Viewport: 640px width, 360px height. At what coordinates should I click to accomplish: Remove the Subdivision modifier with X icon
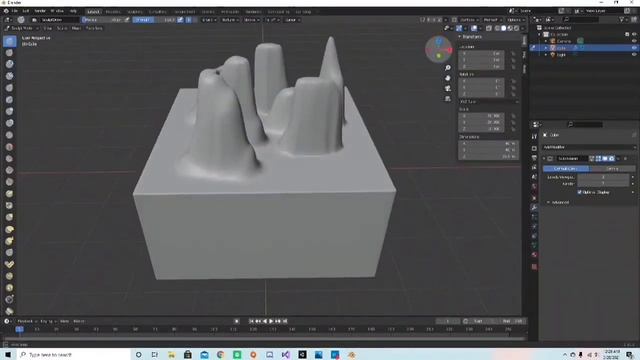(625, 158)
